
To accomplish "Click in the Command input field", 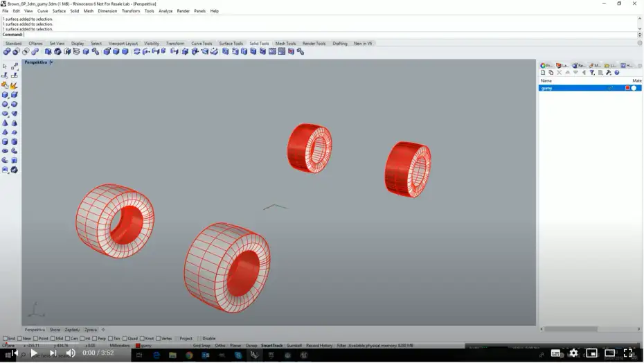I will click(x=330, y=35).
